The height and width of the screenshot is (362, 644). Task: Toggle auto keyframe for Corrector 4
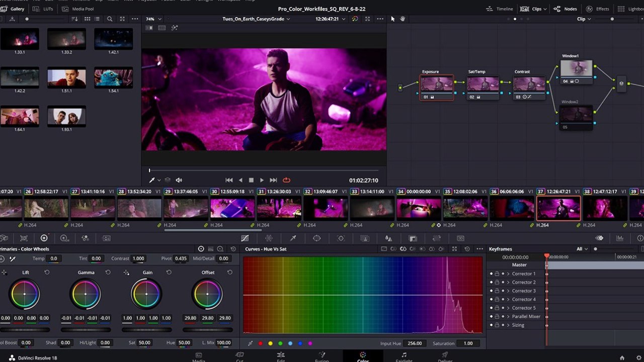[503, 299]
